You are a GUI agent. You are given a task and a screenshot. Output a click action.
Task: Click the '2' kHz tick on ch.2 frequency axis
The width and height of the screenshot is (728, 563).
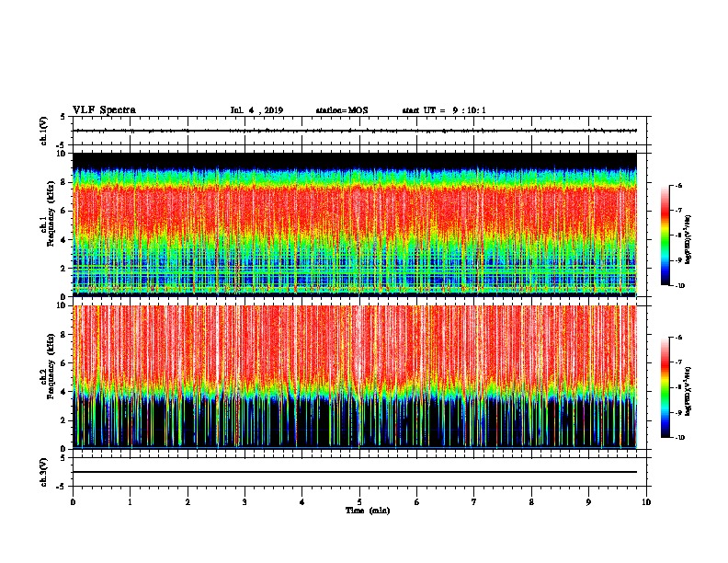(63, 420)
